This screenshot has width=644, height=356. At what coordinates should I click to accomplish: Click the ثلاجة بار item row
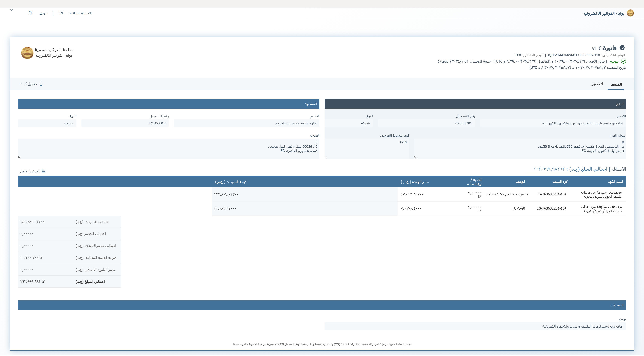pos(519,208)
